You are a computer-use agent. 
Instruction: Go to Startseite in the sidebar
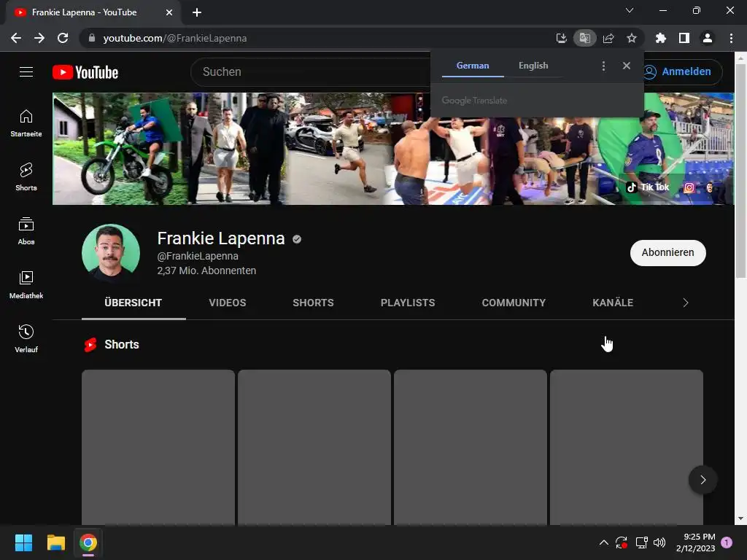26,123
